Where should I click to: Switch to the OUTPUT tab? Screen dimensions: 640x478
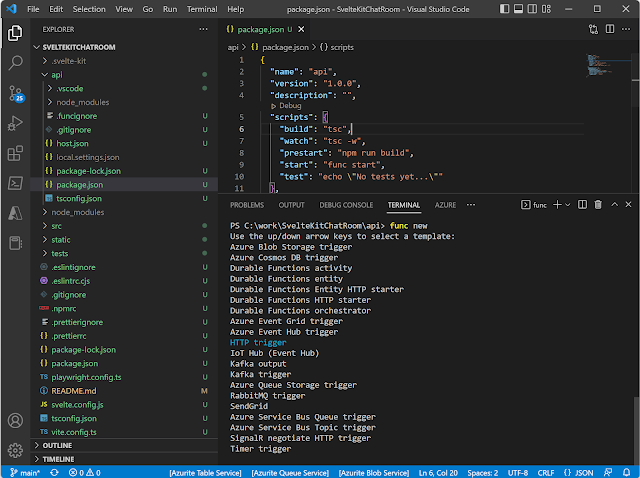(x=291, y=205)
